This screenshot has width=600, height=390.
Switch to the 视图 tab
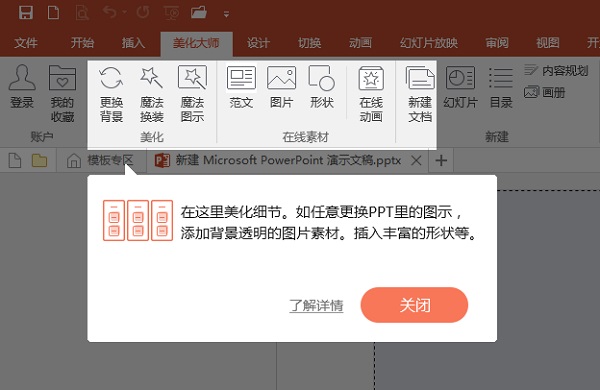548,43
